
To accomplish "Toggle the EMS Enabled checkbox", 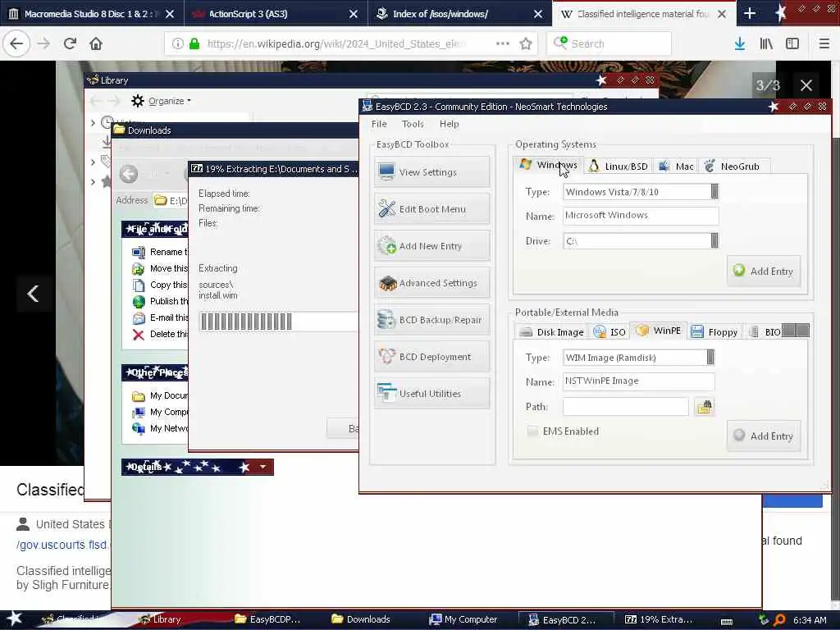I will pos(532,431).
